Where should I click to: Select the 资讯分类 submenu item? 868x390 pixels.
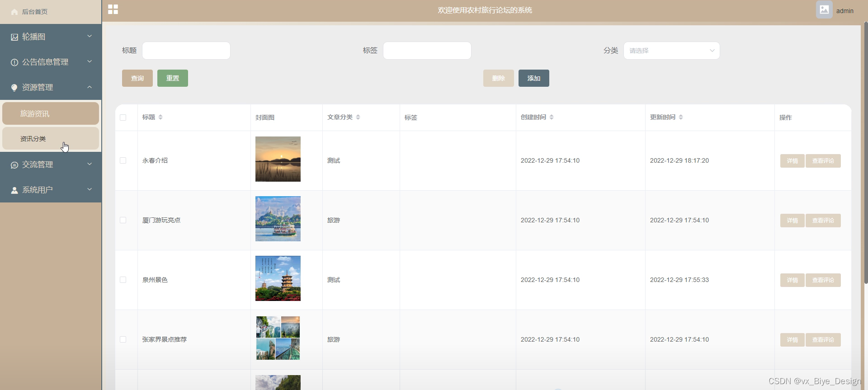click(51, 138)
